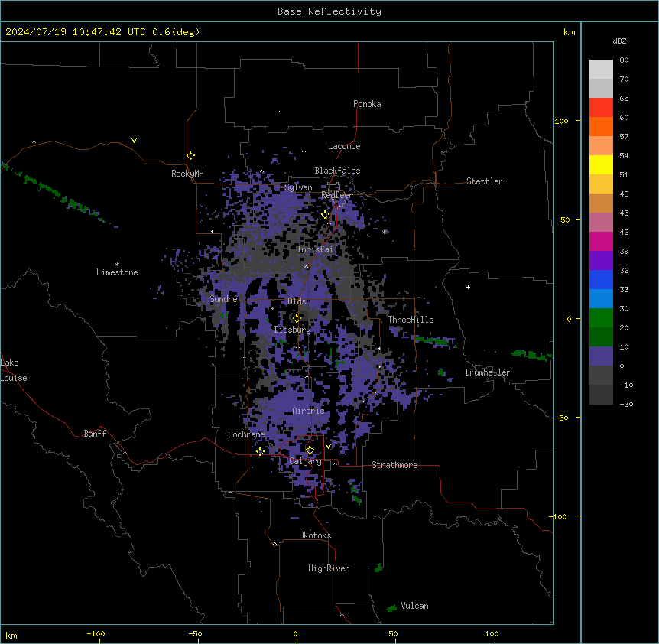The image size is (659, 644).
Task: Click the Base_Reflectivity title text
Action: click(x=329, y=11)
